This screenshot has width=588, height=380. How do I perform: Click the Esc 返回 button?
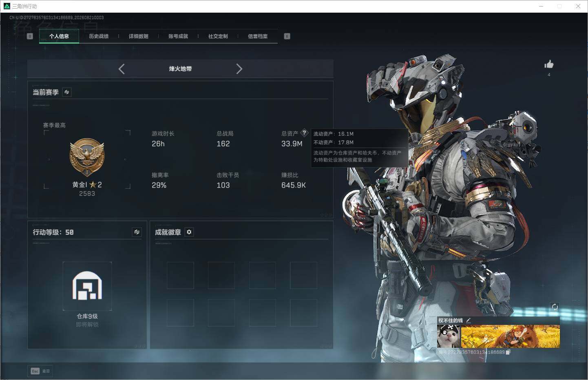[x=40, y=371]
